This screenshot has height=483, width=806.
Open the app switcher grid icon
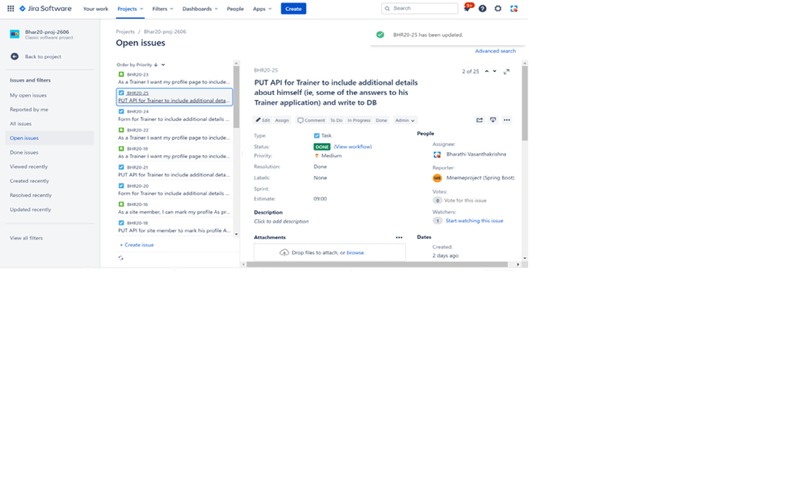pyautogui.click(x=10, y=9)
